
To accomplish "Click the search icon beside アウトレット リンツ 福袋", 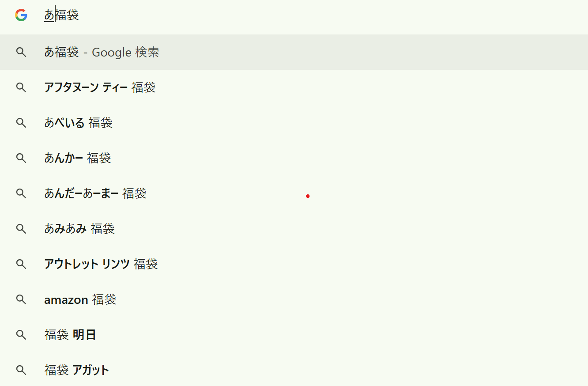I will point(21,264).
